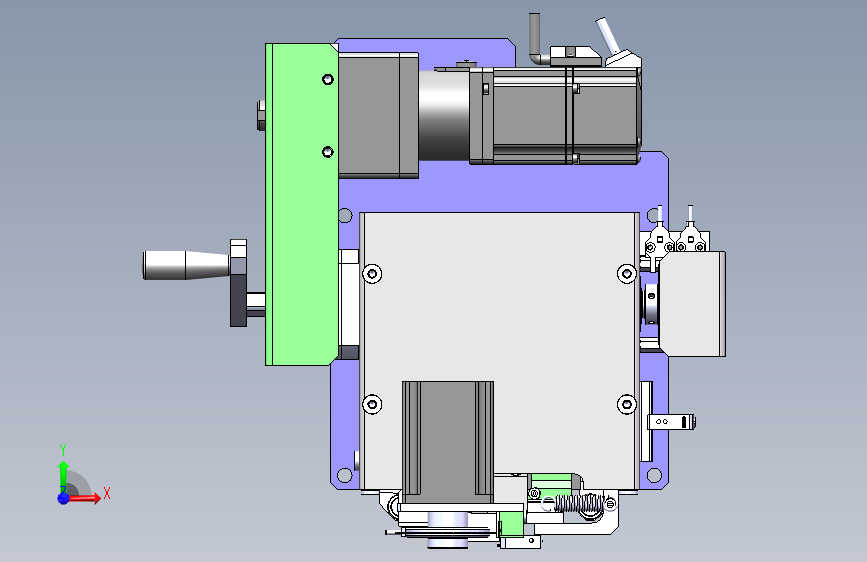
Task: Select the coil spring at the bottom
Action: coord(579,504)
